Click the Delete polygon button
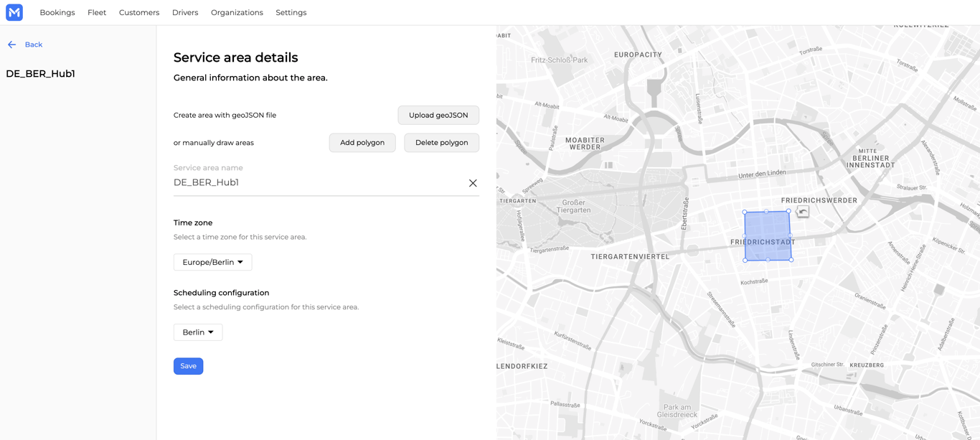This screenshot has height=440, width=980. click(441, 143)
